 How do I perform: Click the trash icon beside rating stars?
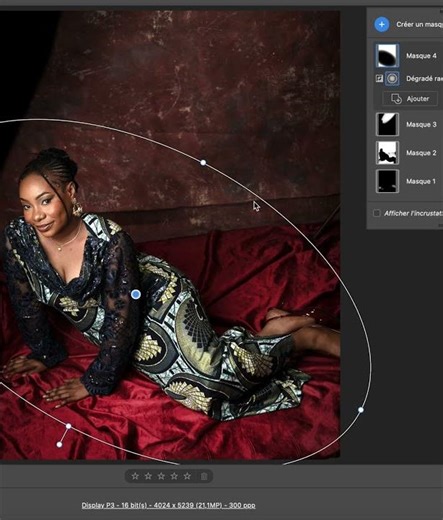(204, 476)
